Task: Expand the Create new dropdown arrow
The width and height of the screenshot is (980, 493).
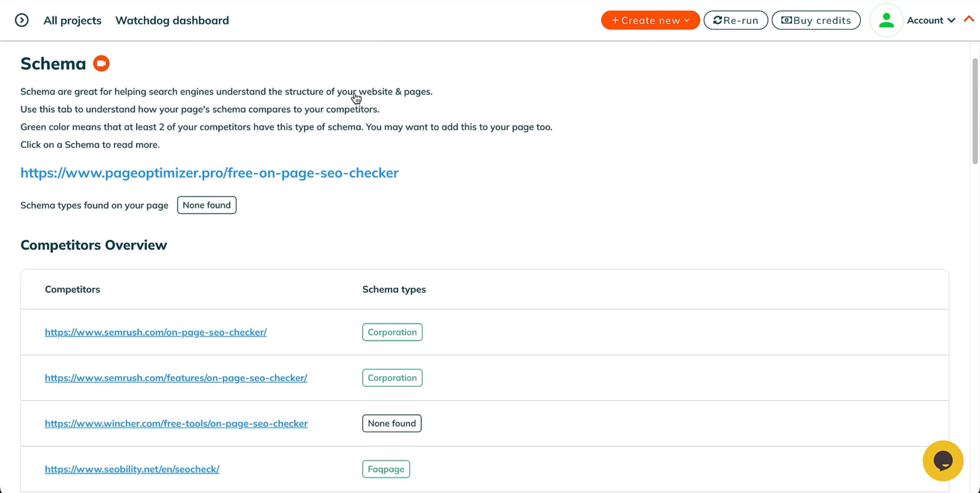Action: (x=686, y=21)
